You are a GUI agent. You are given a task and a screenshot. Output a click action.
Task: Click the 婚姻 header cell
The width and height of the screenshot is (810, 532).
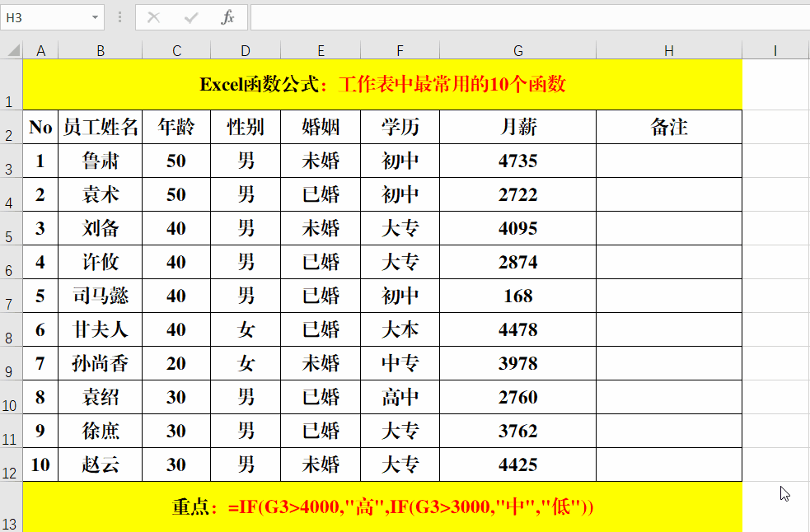tap(321, 127)
